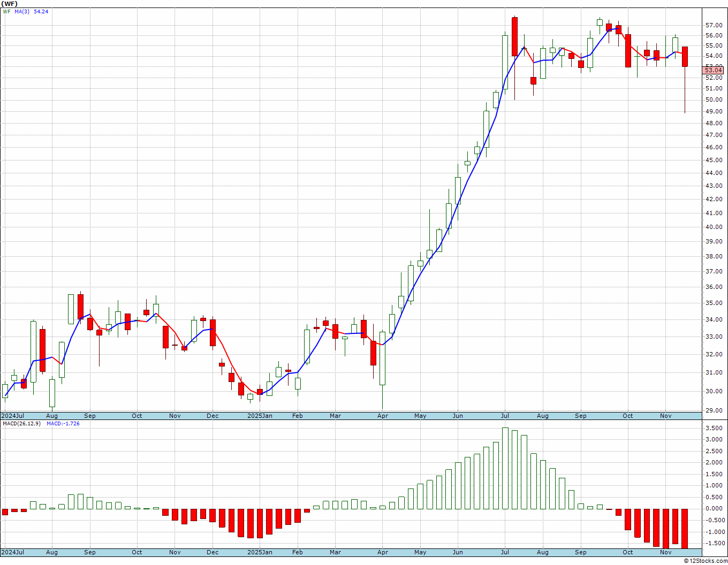Click the 3.500 MACD axis label
This screenshot has height=565, width=728.
(x=714, y=428)
